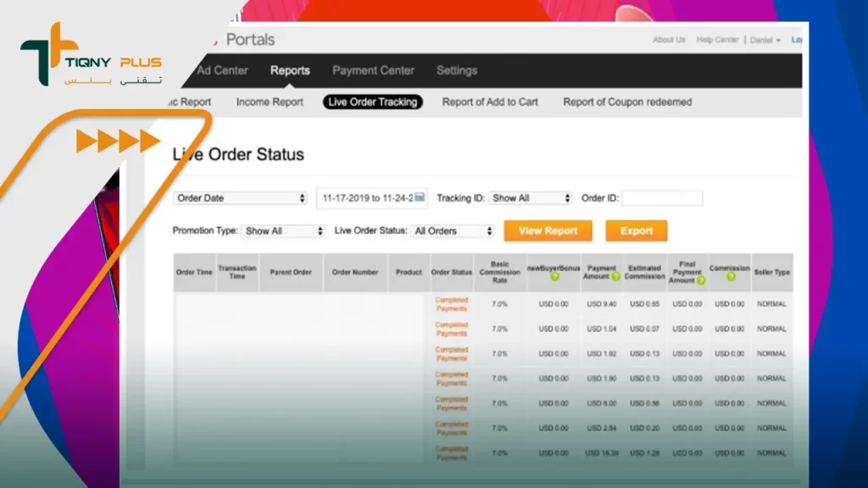The width and height of the screenshot is (868, 488).
Task: Click the orange Export button
Action: [636, 230]
